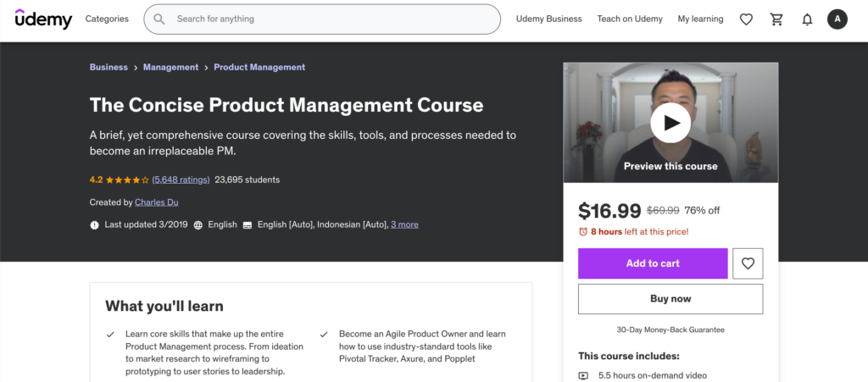Open the user profile avatar

[837, 19]
